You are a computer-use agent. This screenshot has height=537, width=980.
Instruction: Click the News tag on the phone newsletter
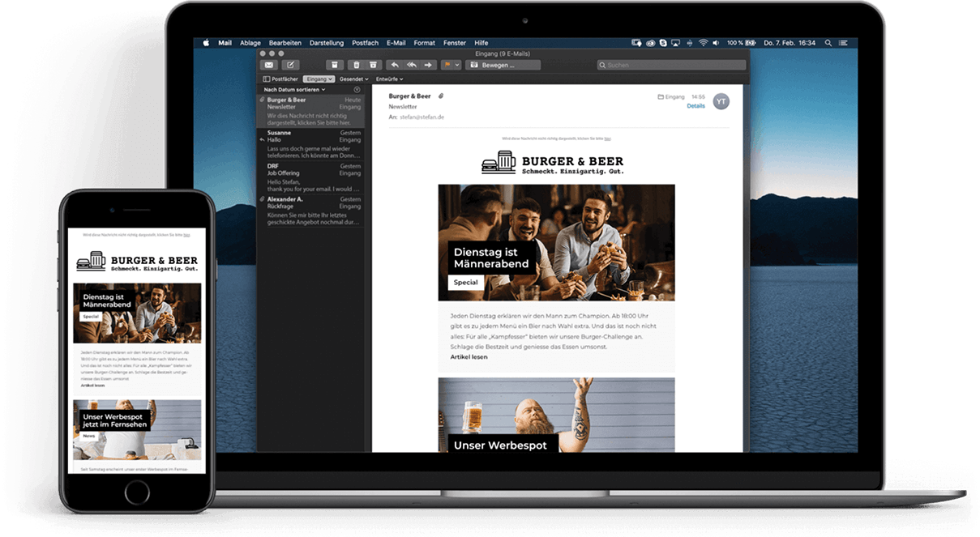(88, 436)
